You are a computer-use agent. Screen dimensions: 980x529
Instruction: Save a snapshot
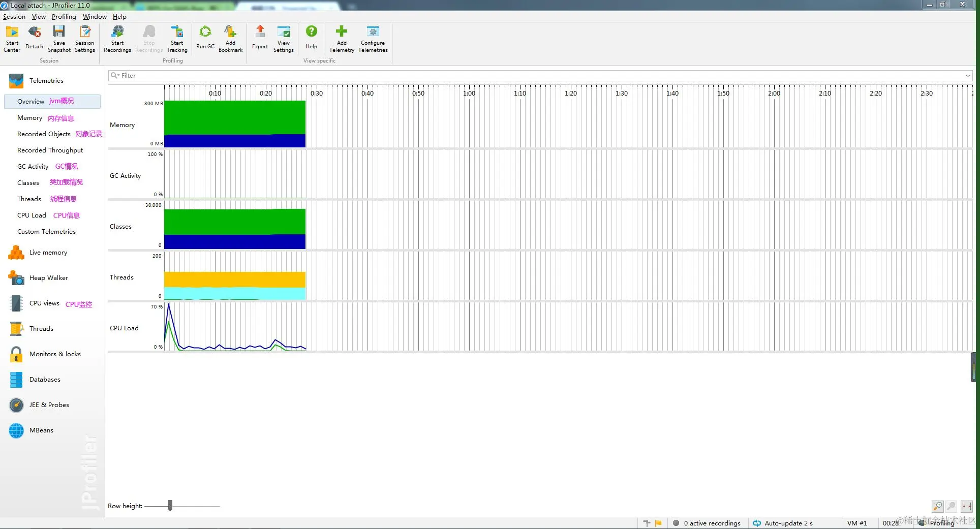click(x=59, y=39)
